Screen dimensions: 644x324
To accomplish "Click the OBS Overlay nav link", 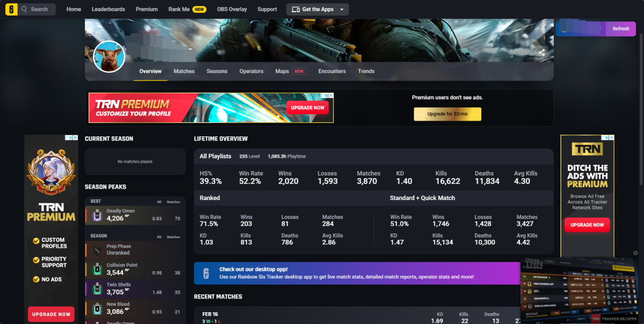I will click(232, 9).
